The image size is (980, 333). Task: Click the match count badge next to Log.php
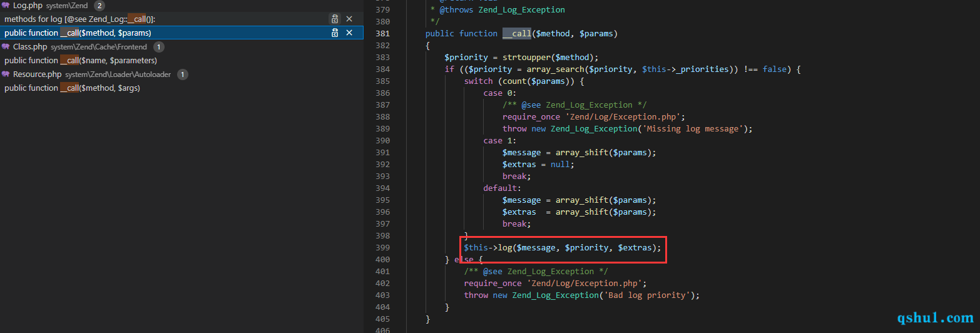point(99,6)
